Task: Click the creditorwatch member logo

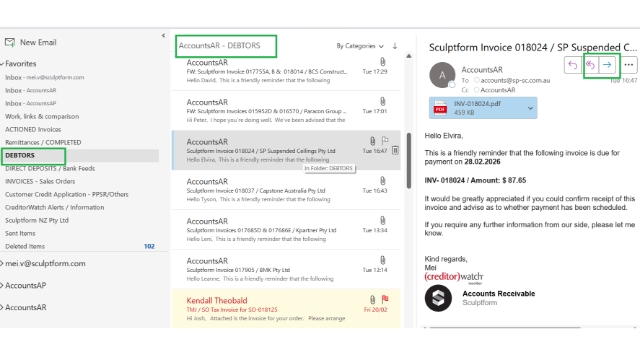Action: (454, 278)
